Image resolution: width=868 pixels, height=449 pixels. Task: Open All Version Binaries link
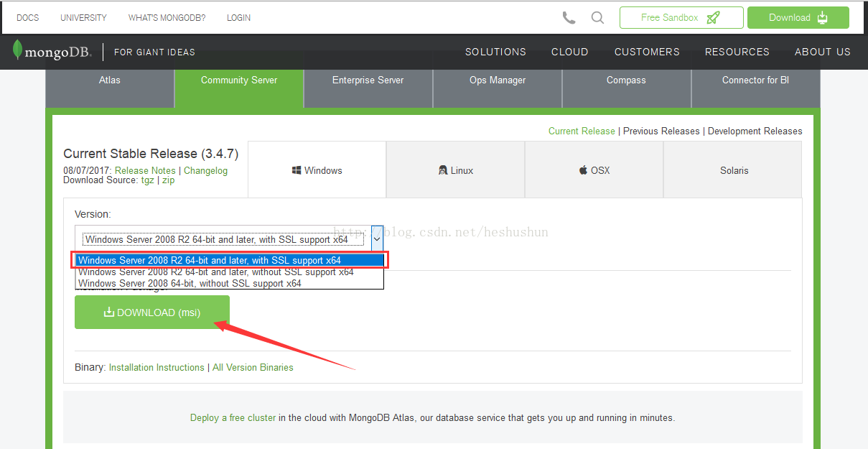click(253, 367)
